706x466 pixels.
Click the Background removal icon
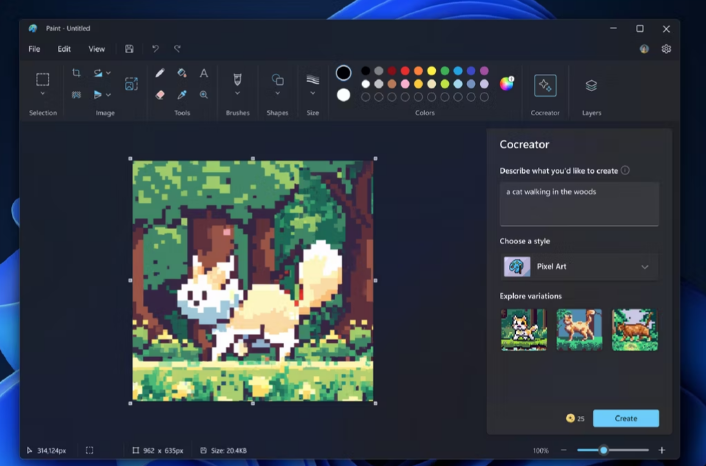click(x=76, y=95)
